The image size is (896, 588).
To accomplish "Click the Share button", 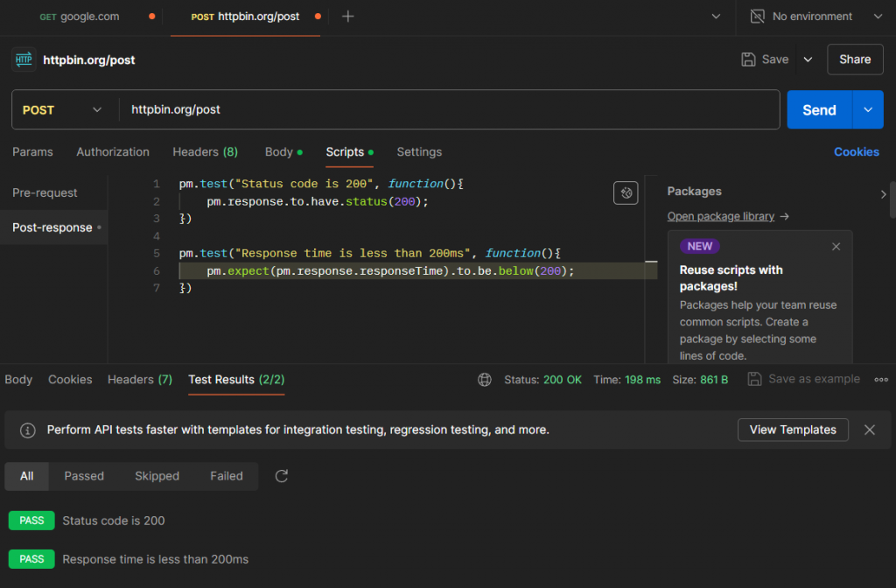I will point(855,59).
